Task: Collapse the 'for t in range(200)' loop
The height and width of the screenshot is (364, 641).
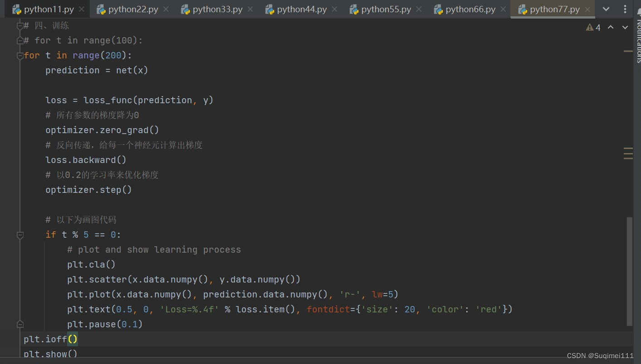Action: tap(20, 56)
